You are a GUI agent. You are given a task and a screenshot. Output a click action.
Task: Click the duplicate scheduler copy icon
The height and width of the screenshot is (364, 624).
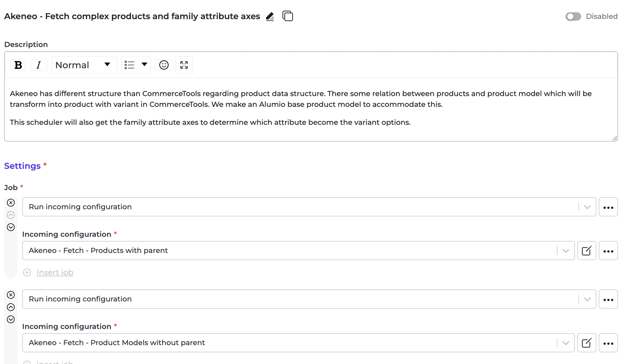pyautogui.click(x=288, y=16)
